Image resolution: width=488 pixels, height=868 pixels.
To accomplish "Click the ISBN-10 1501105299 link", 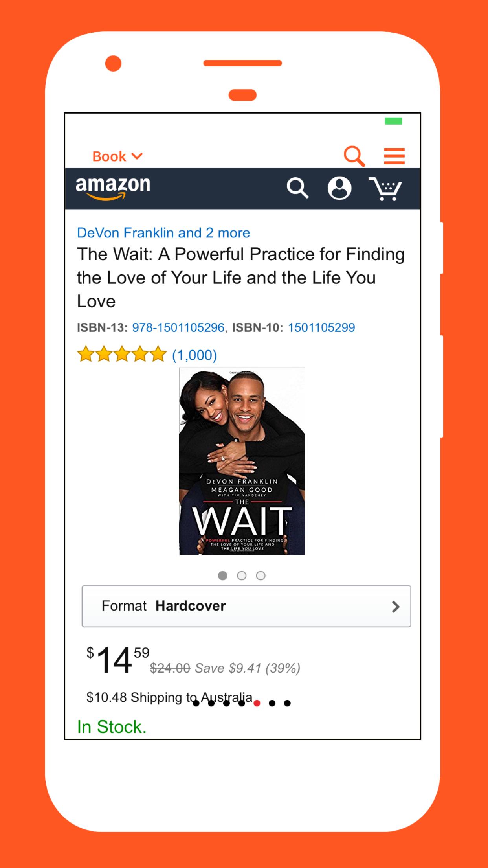I will point(321,327).
